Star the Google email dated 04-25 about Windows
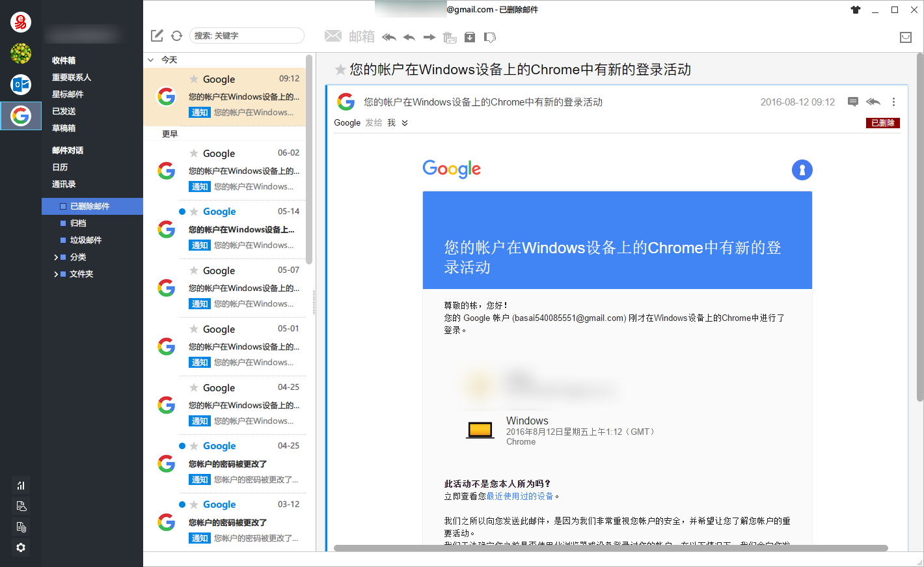This screenshot has width=924, height=567. click(x=194, y=387)
